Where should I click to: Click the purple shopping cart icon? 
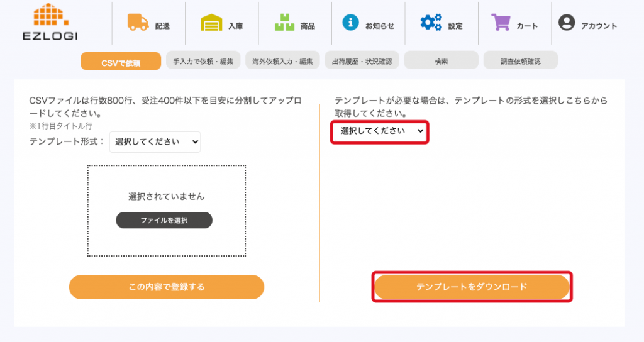click(x=501, y=23)
